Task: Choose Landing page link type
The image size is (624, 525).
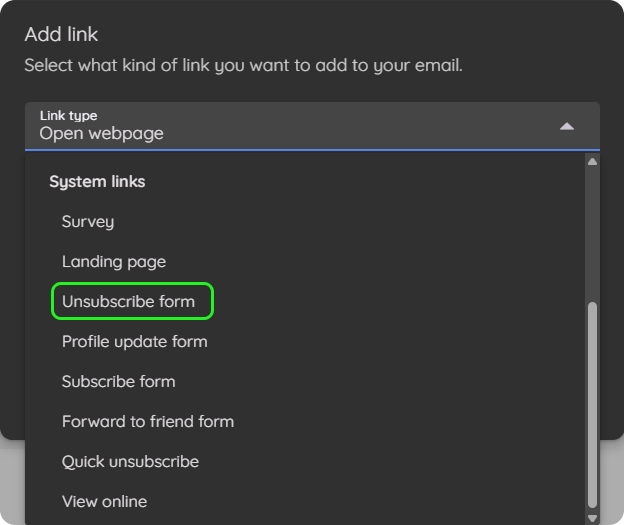Action: (305, 262)
